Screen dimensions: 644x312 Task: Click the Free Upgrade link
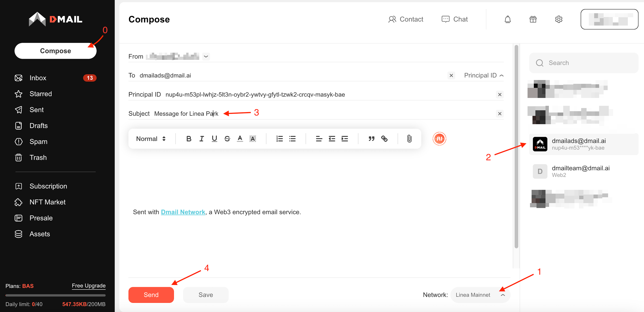tap(88, 286)
